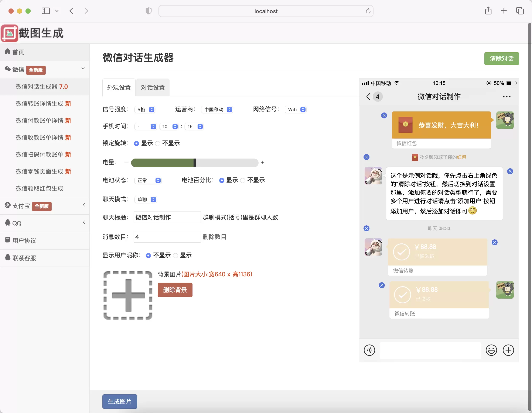The width and height of the screenshot is (532, 413).
Task: Switch to the 对话设置 tab
Action: click(153, 87)
